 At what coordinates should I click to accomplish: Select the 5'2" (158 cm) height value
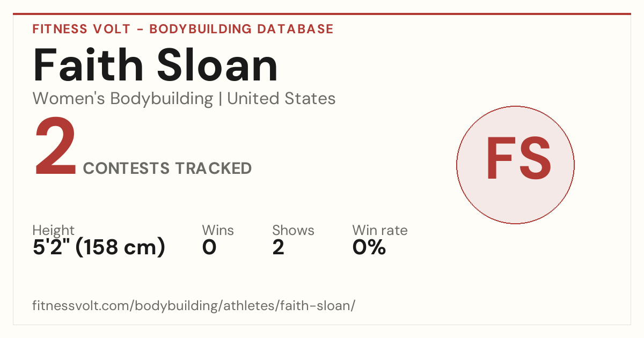click(99, 247)
